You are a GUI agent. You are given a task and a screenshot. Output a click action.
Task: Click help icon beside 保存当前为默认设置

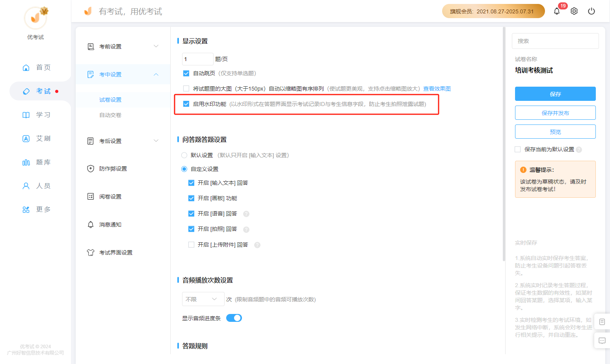[579, 150]
